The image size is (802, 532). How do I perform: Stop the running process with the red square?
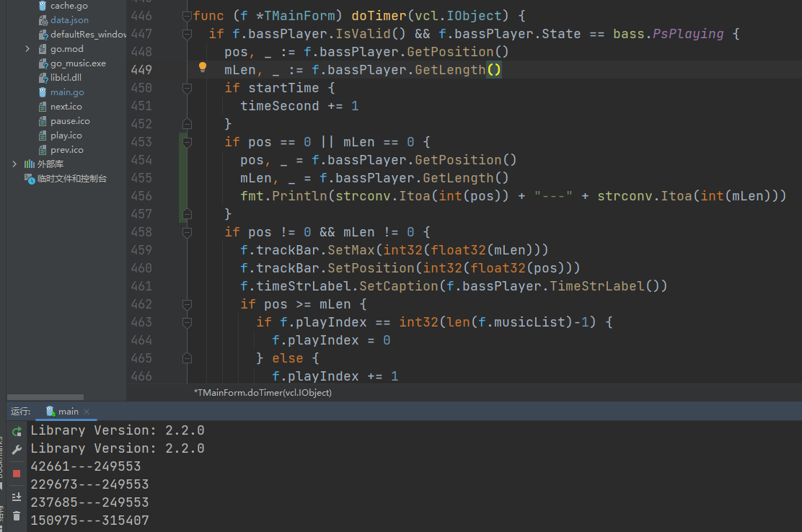(x=17, y=474)
